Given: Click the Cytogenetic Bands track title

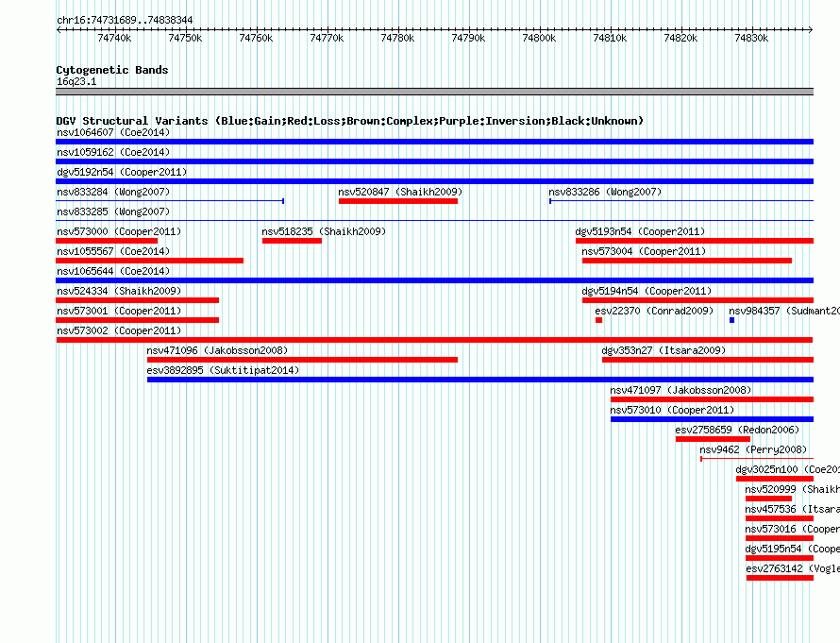Looking at the screenshot, I should [112, 70].
